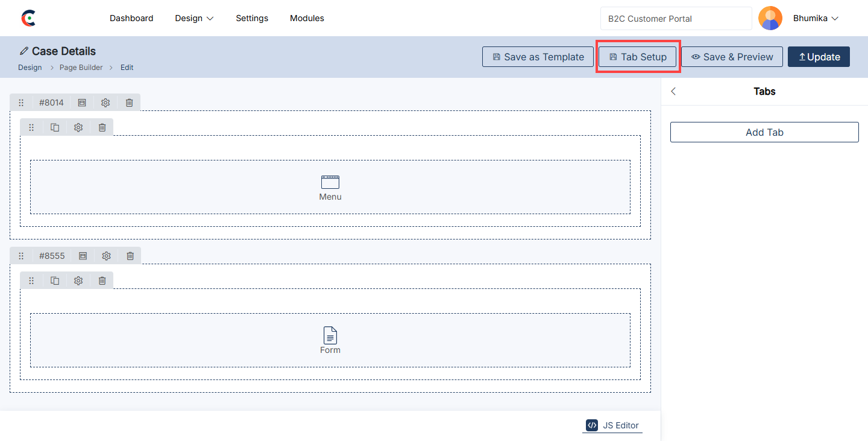The width and height of the screenshot is (868, 441).
Task: Delete section #8014 using trash icon
Action: click(129, 103)
